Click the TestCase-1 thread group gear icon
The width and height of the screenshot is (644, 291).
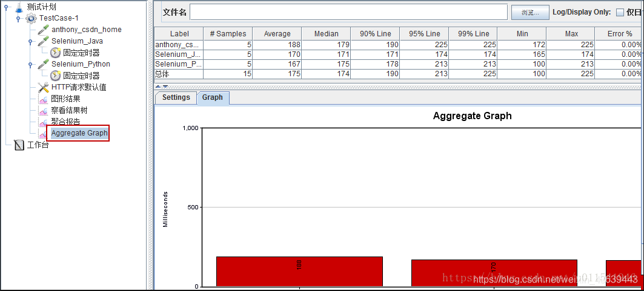(31, 18)
